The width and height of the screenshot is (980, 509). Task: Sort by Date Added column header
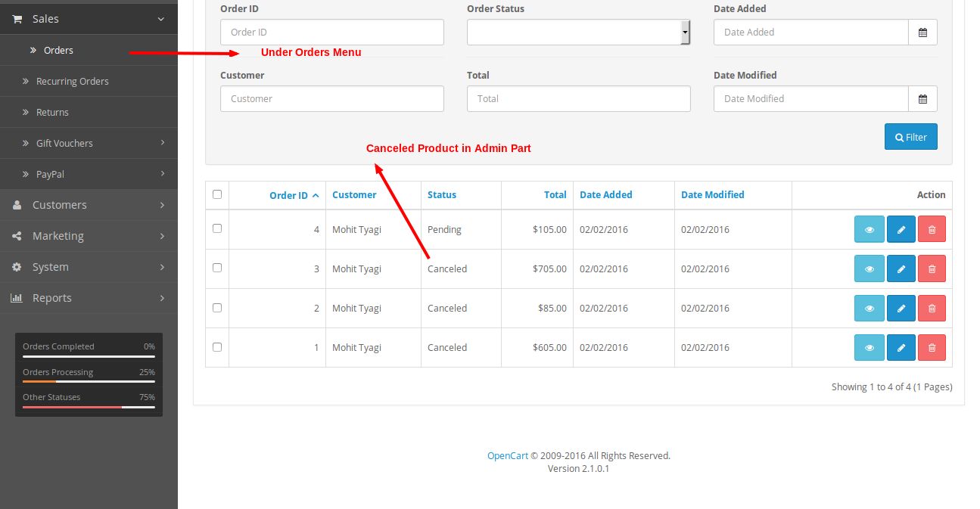click(x=606, y=194)
